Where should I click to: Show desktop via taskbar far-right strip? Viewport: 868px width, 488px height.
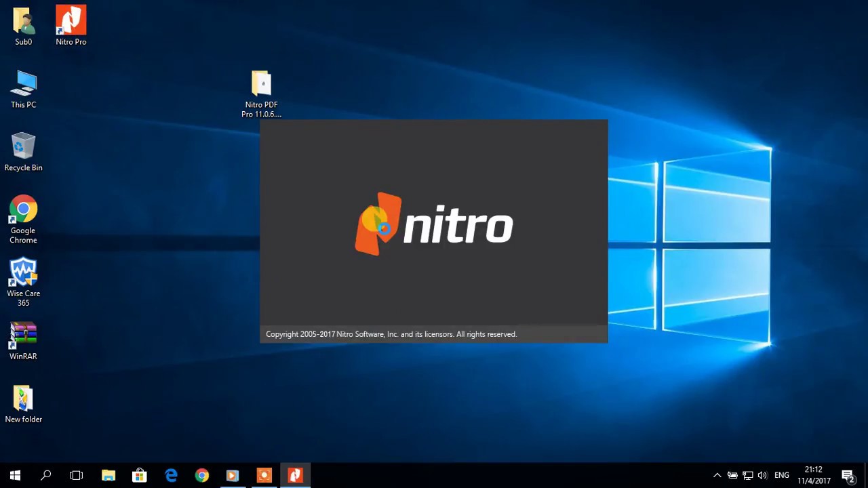tap(866, 475)
